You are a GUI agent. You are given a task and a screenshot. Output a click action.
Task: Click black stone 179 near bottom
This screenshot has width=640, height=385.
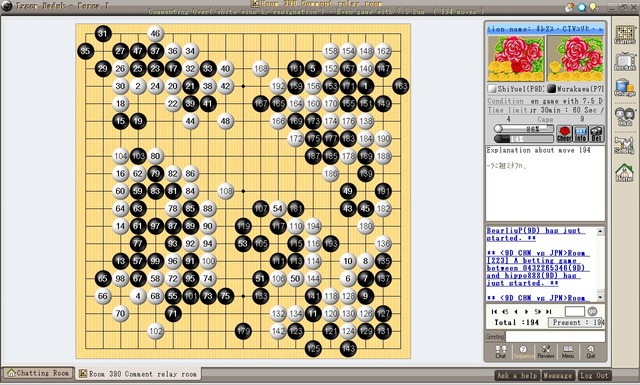243,331
